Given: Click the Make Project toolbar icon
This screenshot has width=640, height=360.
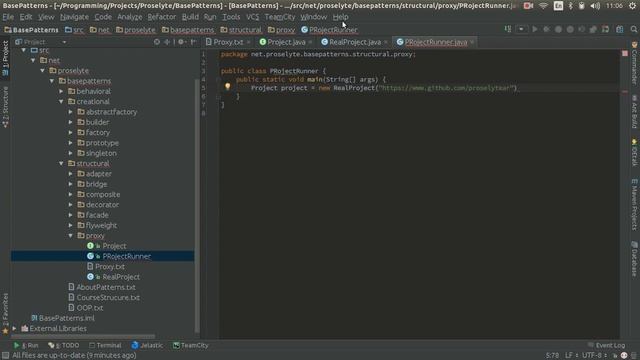Looking at the screenshot, I should tap(508, 29).
